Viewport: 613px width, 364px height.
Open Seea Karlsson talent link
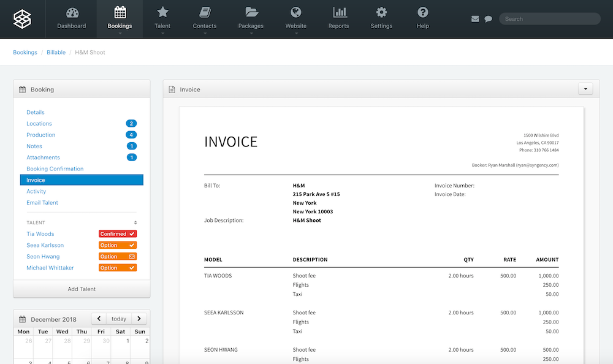pyautogui.click(x=45, y=245)
